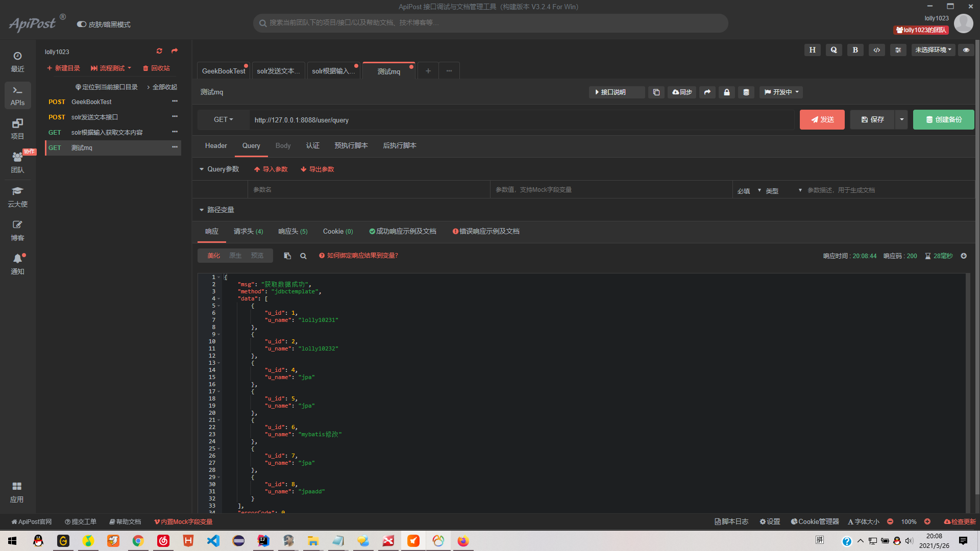This screenshot has width=980, height=551.
Task: Click the database stack icon beside lock
Action: coord(746,92)
